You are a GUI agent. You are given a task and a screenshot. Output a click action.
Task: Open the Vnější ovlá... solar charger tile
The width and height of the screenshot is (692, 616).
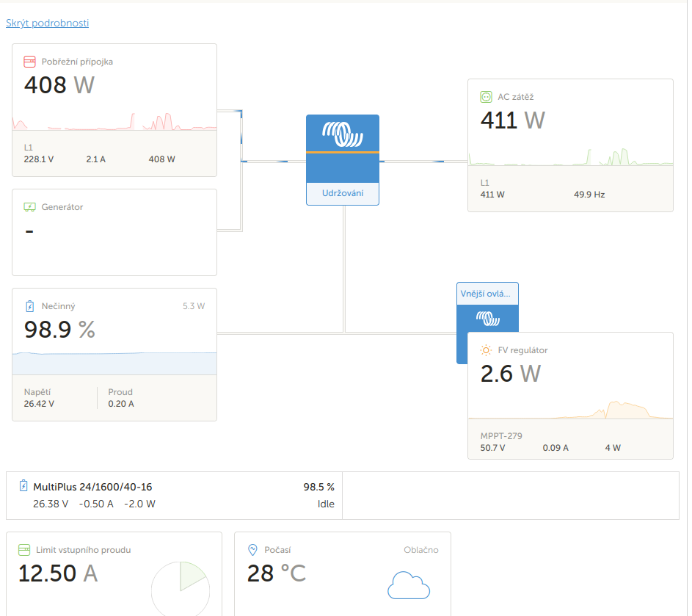click(x=487, y=294)
